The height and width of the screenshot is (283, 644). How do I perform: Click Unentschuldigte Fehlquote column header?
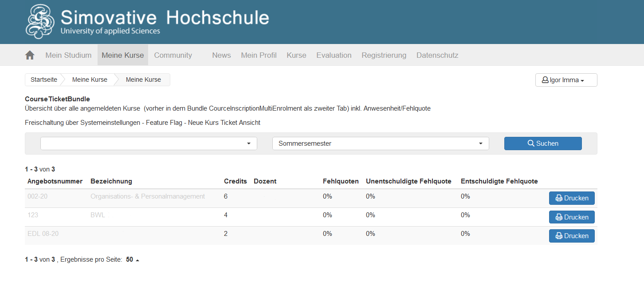[408, 181]
